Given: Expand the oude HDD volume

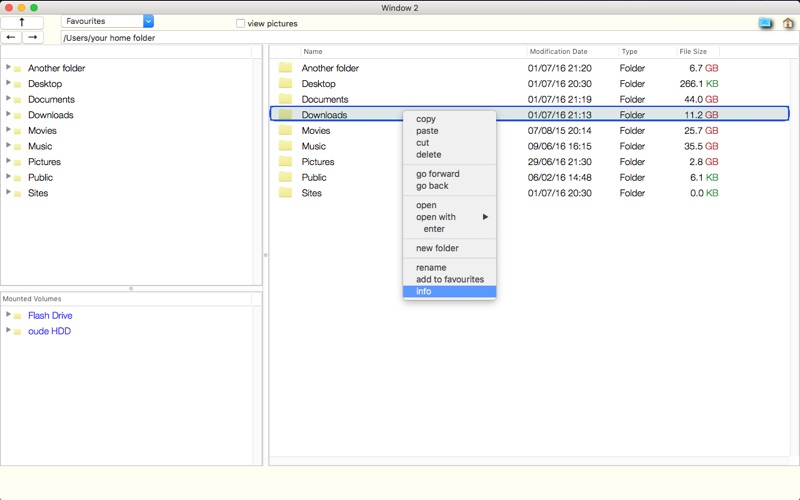Looking at the screenshot, I should tap(8, 330).
